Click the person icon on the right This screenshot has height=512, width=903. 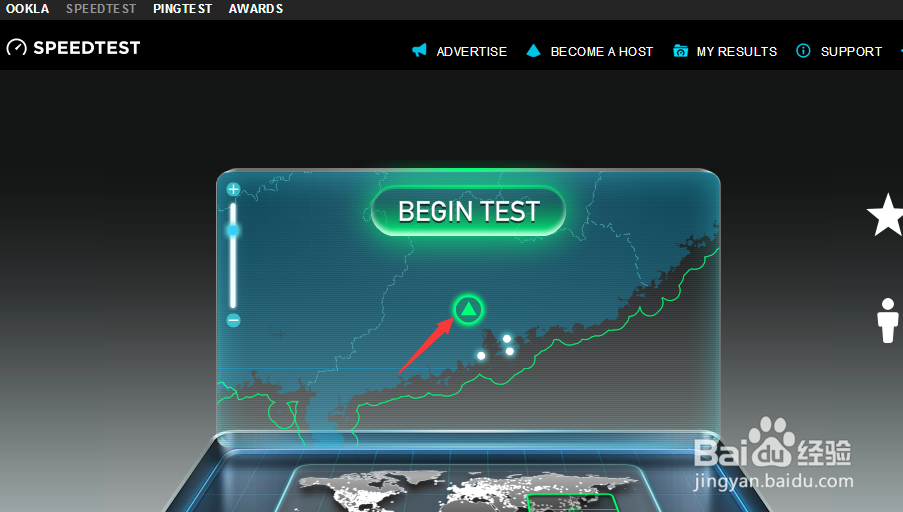pyautogui.click(x=888, y=321)
